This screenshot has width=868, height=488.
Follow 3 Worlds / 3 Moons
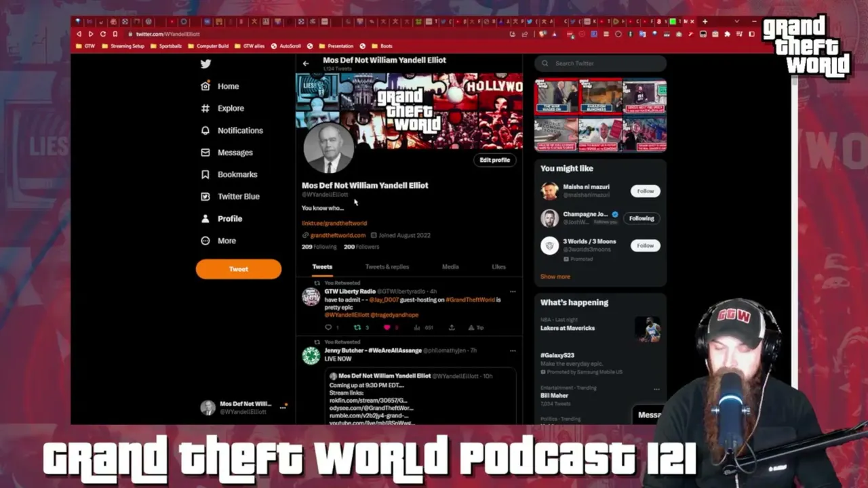645,245
